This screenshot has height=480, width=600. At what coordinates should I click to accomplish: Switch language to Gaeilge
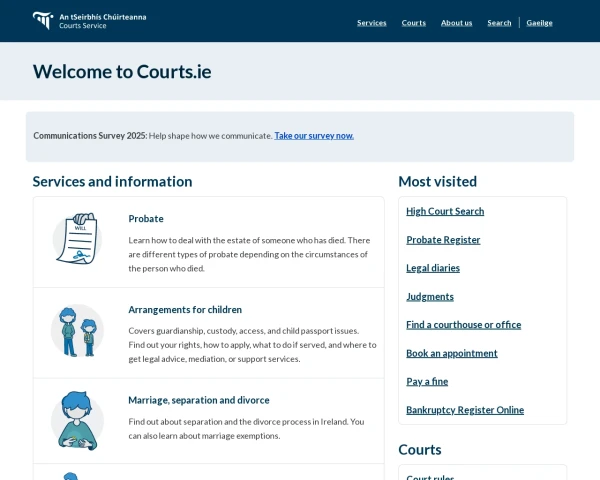539,23
